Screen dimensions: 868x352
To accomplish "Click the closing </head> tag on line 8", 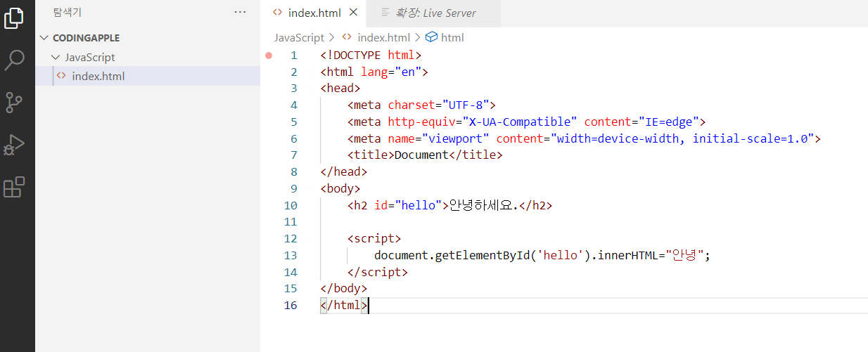I will [x=344, y=172].
